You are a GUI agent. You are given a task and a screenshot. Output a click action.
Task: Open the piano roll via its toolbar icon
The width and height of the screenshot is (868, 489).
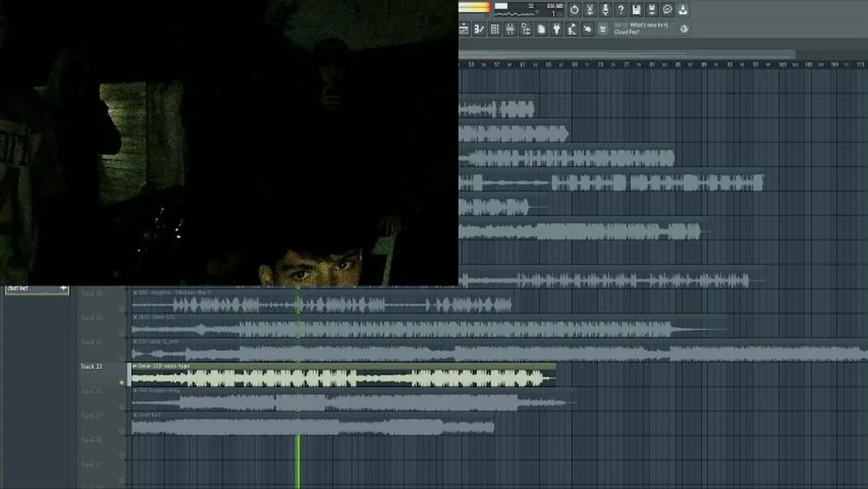point(480,29)
